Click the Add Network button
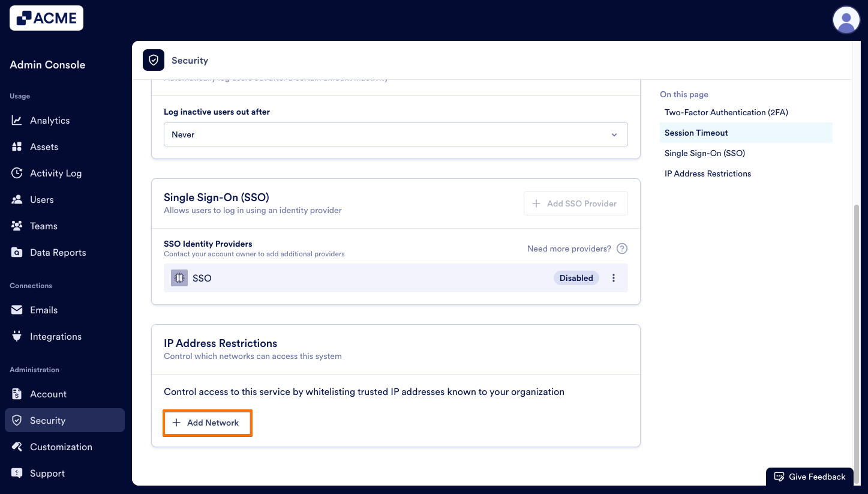 point(207,423)
